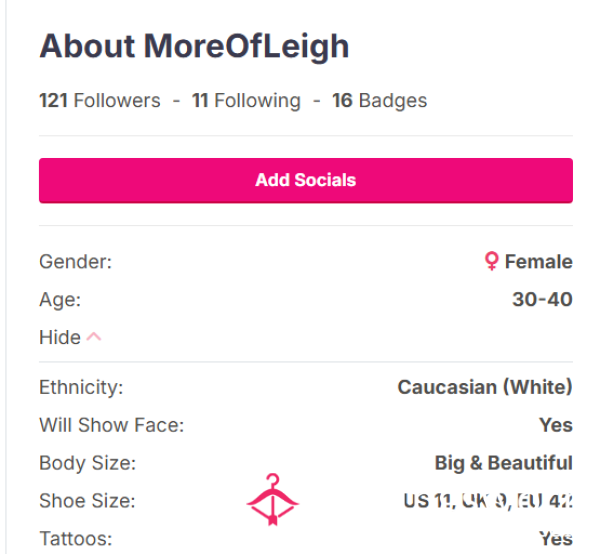Viewport: 600px width, 554px height.
Task: Click the Body Size label
Action: click(x=88, y=463)
